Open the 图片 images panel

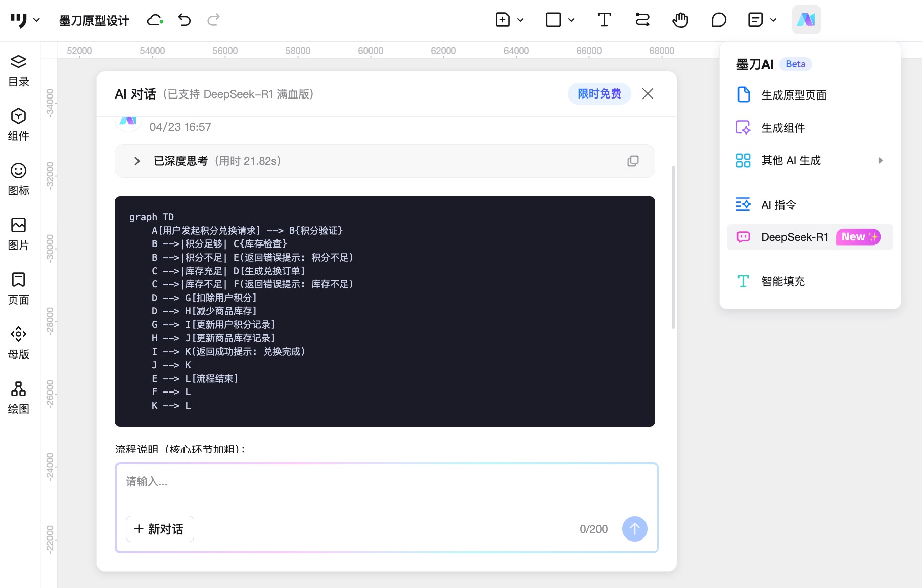(19, 234)
